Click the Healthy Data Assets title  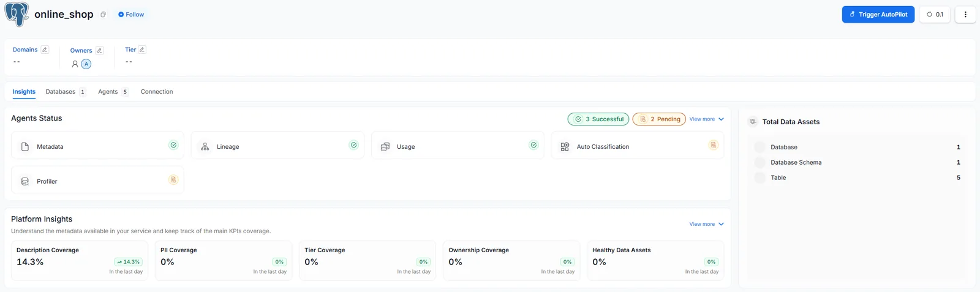point(621,250)
